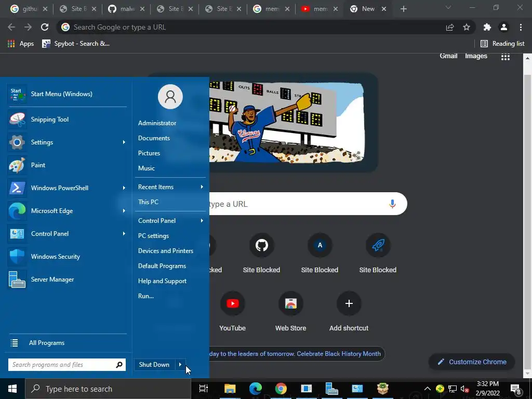Viewport: 532px width, 399px height.
Task: Click the user account avatar in start menu
Action: click(170, 97)
